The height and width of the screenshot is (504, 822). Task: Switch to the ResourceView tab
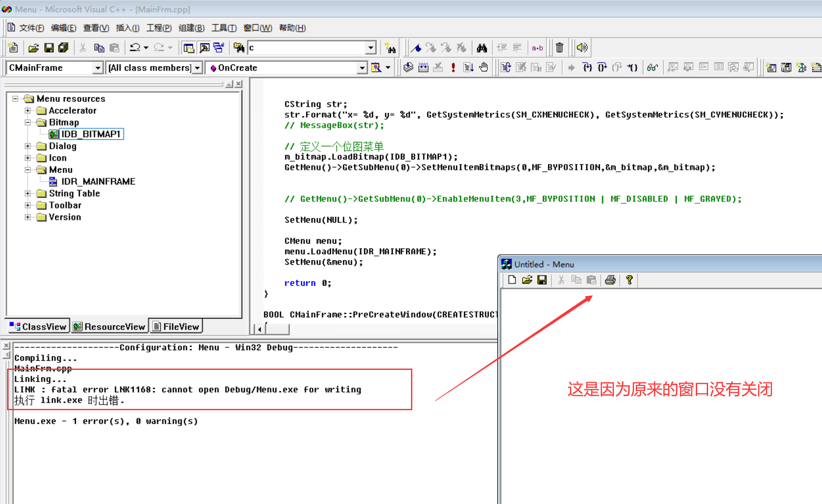coord(109,327)
